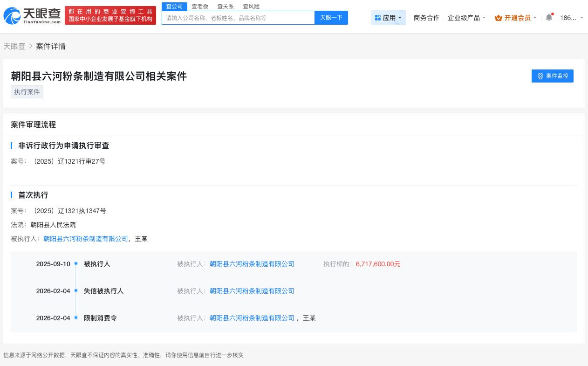Click the blue timeline dot for 2025-09-10
Screen dimensions: 588x366
click(75, 264)
